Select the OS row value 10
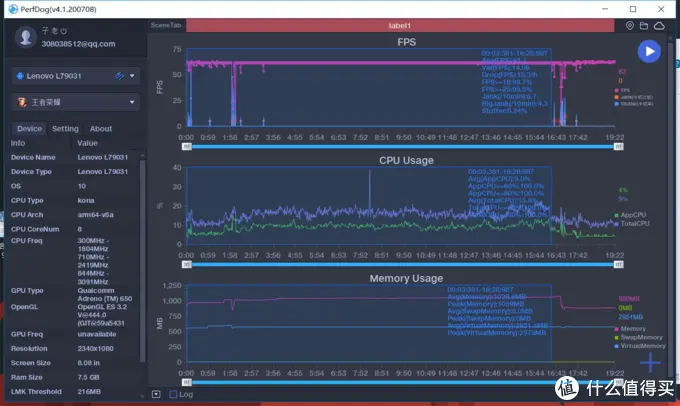Screen dimensions: 680x406 [x=82, y=186]
